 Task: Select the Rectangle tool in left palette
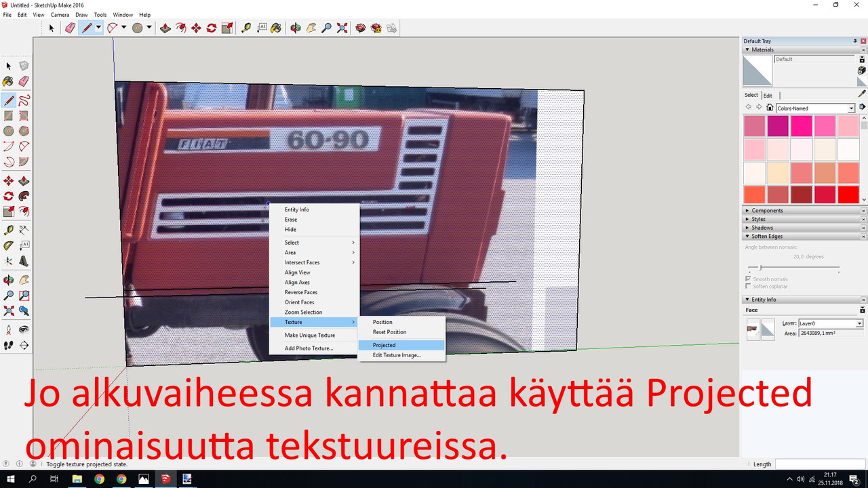9,116
